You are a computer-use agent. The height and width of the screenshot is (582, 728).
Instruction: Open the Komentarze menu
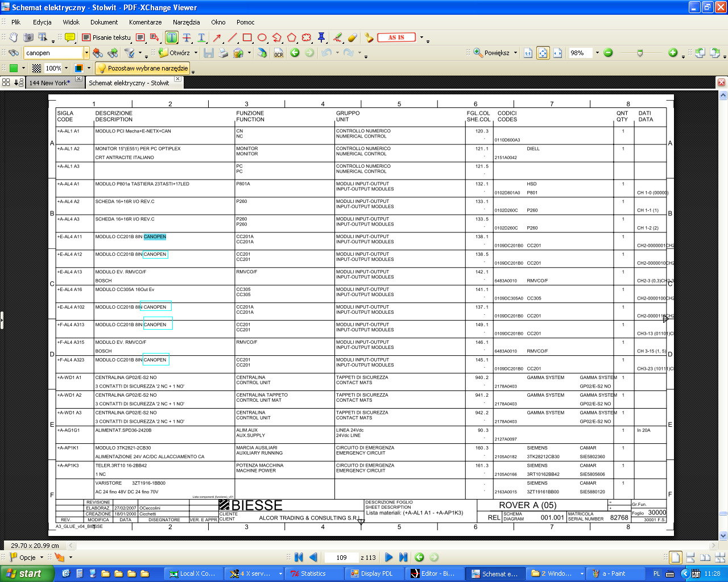[x=145, y=22]
